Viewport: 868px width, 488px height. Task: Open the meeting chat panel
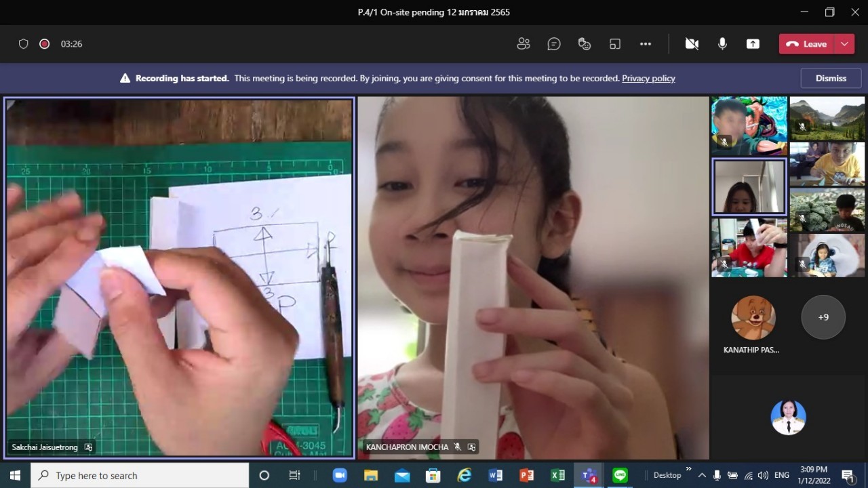(554, 44)
